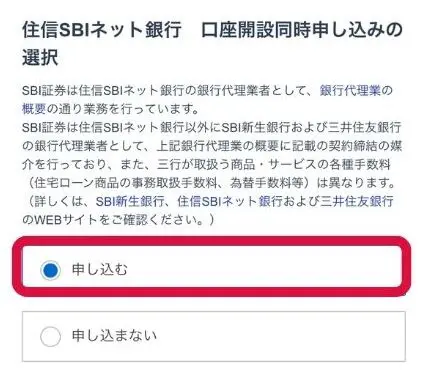Click the text の通り業務を行っています
The image size is (421, 371).
(x=119, y=109)
